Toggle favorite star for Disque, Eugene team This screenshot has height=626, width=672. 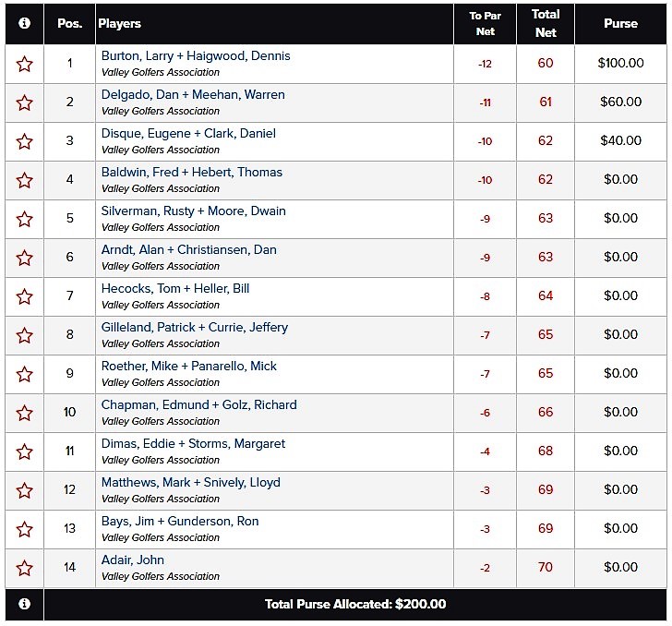[x=24, y=142]
